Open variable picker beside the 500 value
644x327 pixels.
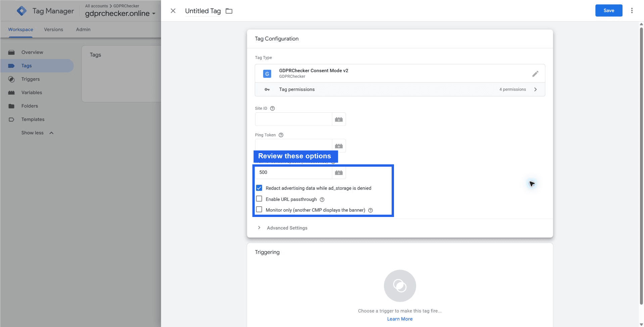[x=339, y=172]
